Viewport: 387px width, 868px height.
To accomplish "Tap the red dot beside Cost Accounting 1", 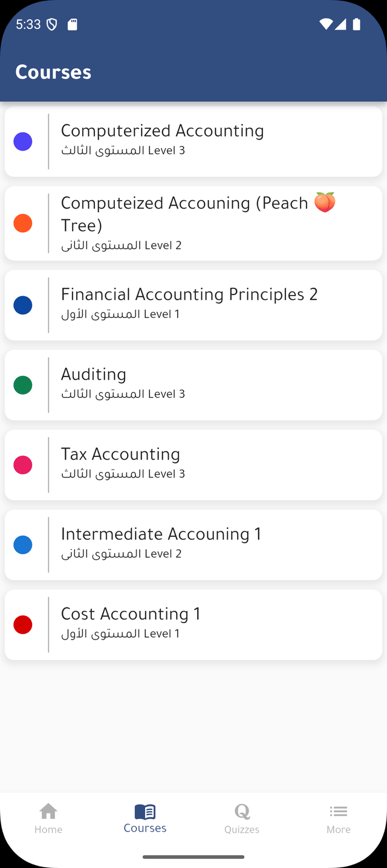I will (x=23, y=624).
